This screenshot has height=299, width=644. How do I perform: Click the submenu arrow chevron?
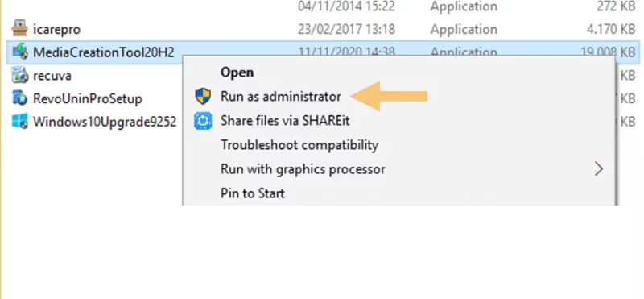pyautogui.click(x=599, y=169)
